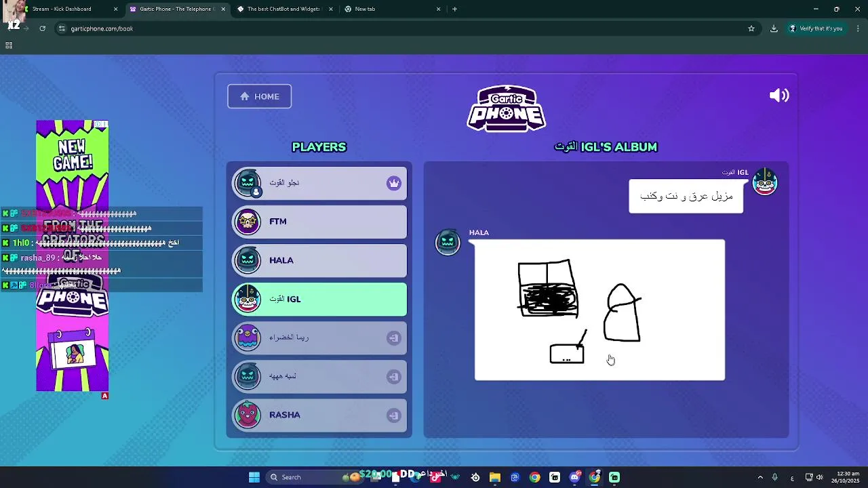
Task: Open a new browser tab with plus icon
Action: pyautogui.click(x=454, y=9)
